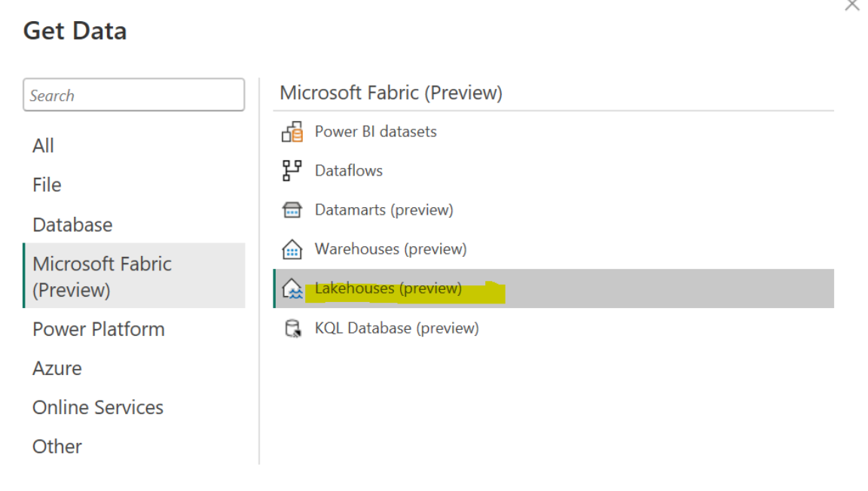The height and width of the screenshot is (491, 868).
Task: Select the Power Platform category
Action: (134, 329)
